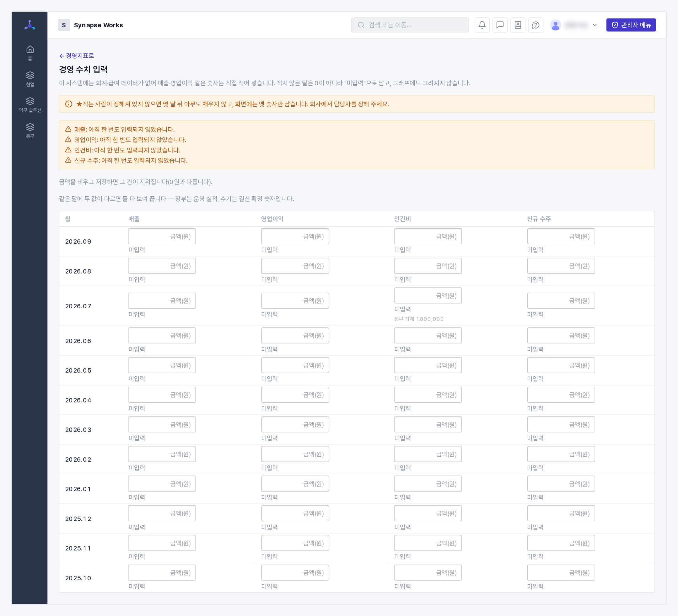The image size is (678, 616).
Task: Focus 신규 수주 amount field for 2026.09
Action: (x=561, y=236)
